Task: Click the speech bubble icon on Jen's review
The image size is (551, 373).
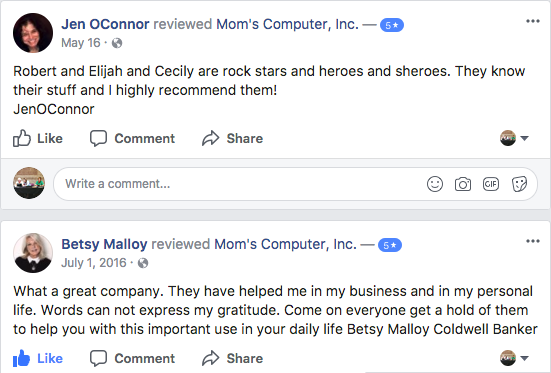Action: [98, 138]
